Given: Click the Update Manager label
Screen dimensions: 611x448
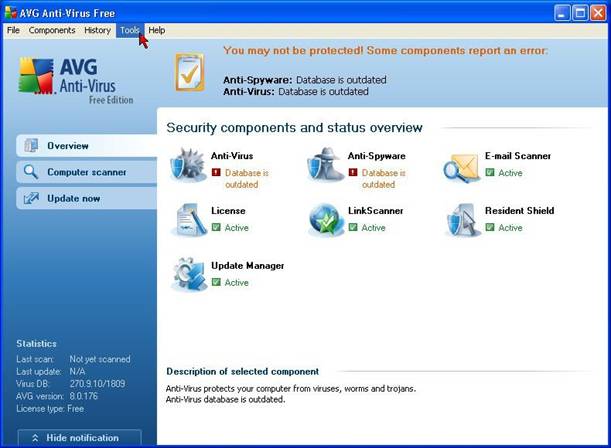Looking at the screenshot, I should (247, 266).
